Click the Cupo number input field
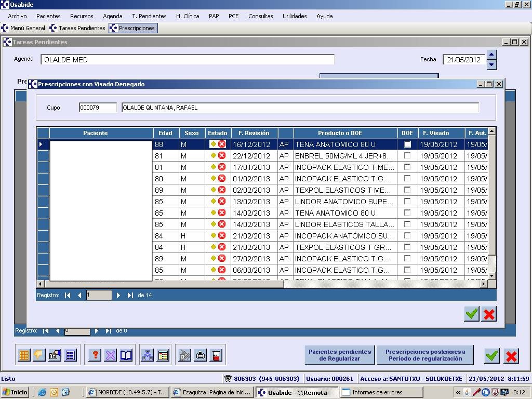The image size is (532, 399). (x=98, y=108)
